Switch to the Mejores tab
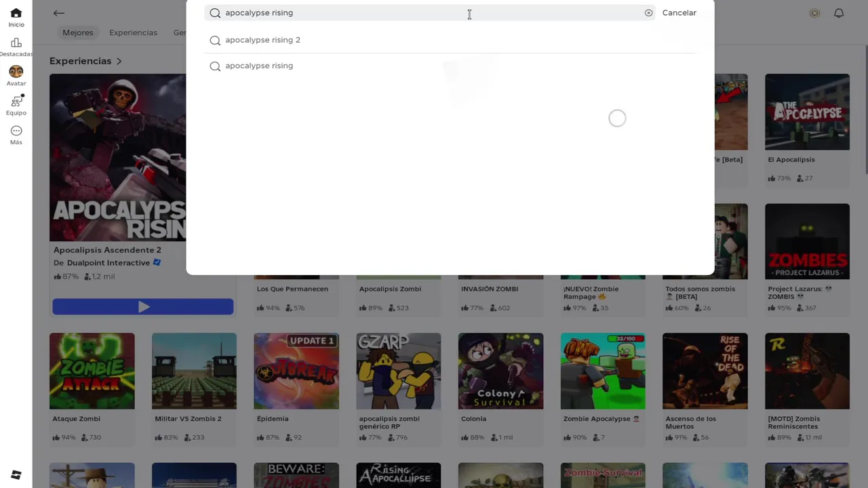The width and height of the screenshot is (868, 488). tap(78, 33)
